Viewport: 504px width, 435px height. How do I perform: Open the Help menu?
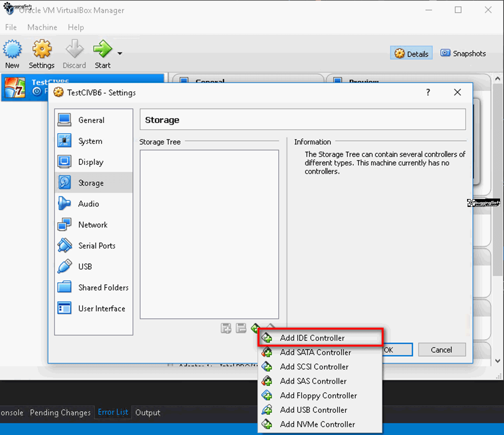[76, 28]
